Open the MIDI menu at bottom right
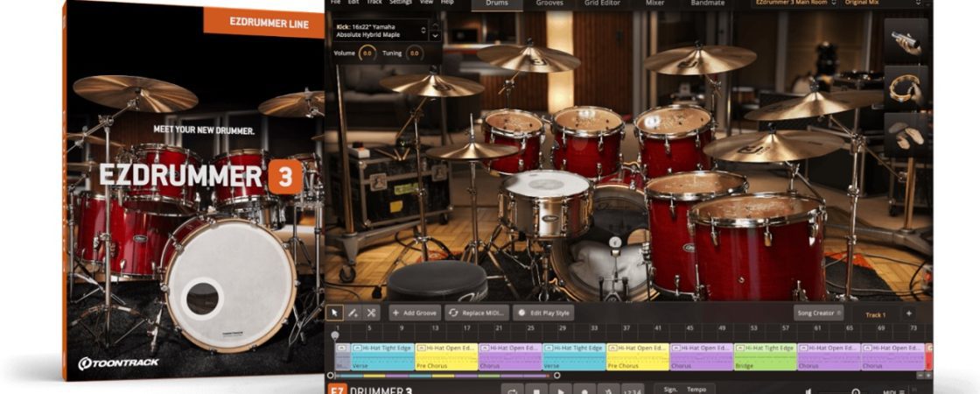Image resolution: width=980 pixels, height=394 pixels. click(893, 391)
